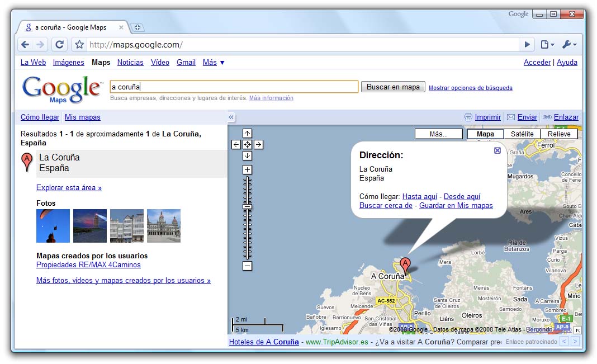This screenshot has width=597, height=364.
Task: Pan the map down
Action: (x=248, y=156)
